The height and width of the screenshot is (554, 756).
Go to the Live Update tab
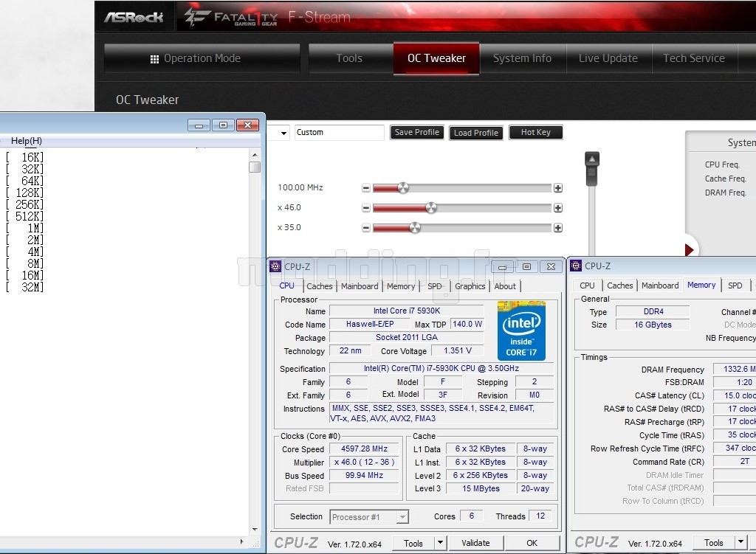point(608,59)
